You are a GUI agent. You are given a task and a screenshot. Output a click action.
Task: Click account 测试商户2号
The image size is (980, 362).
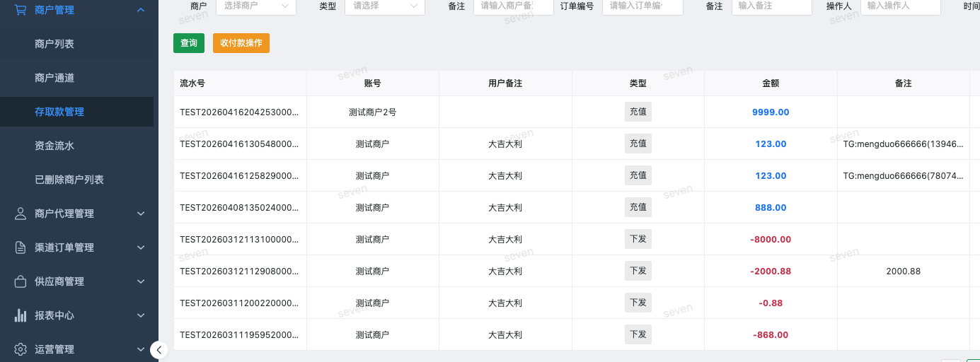coord(373,112)
